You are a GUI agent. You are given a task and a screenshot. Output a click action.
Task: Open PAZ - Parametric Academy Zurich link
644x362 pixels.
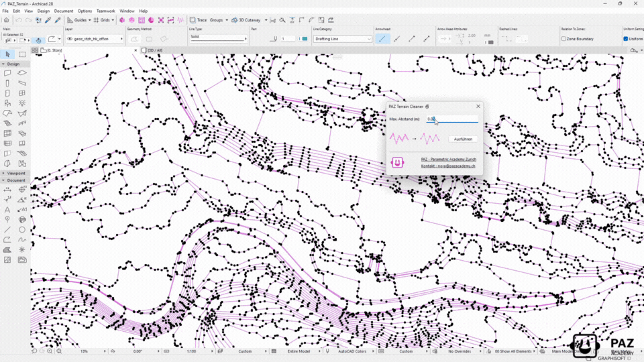[x=449, y=160]
